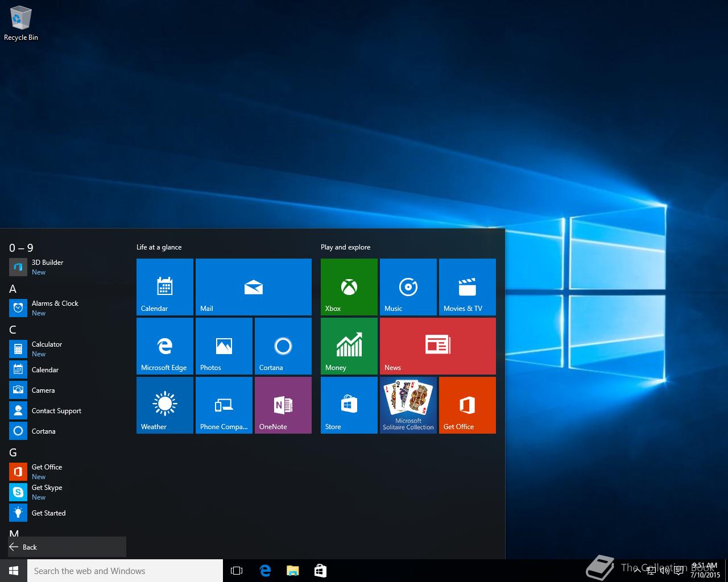Screen dimensions: 728x582
Task: Open the Store tile in Play and explore
Action: pyautogui.click(x=349, y=405)
